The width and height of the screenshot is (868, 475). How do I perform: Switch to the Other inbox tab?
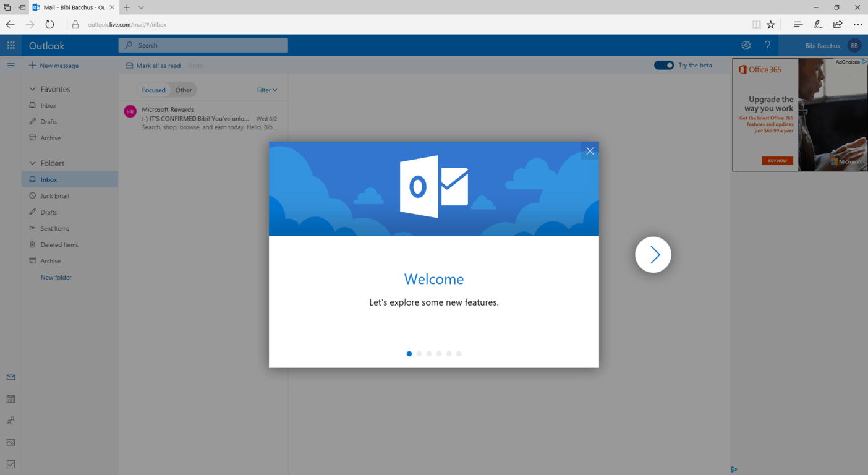(184, 90)
